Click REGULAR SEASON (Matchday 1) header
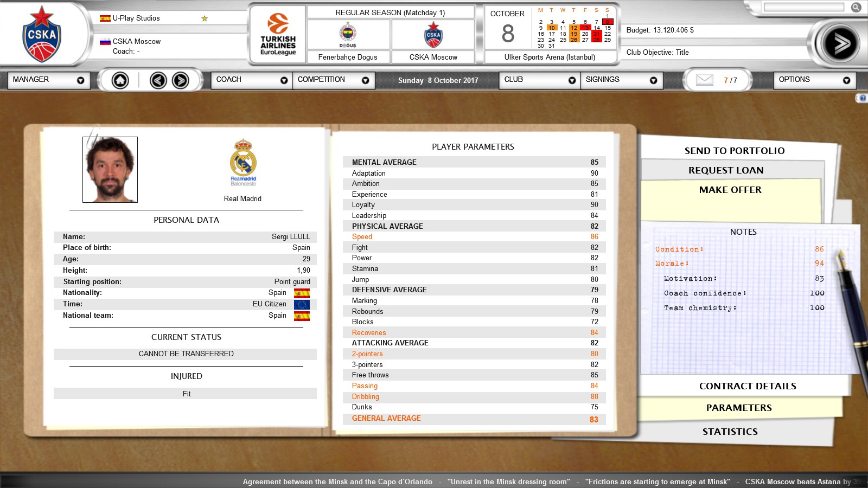This screenshot has height=488, width=868. pos(390,12)
